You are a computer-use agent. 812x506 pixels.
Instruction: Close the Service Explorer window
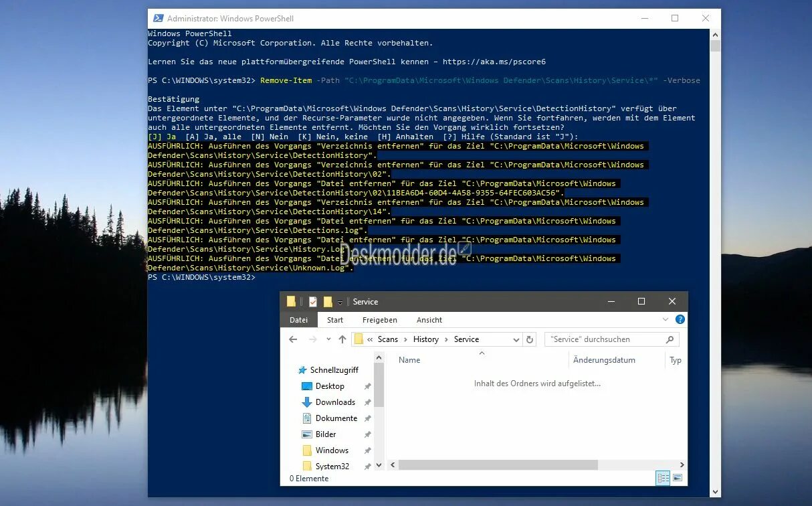coord(672,302)
